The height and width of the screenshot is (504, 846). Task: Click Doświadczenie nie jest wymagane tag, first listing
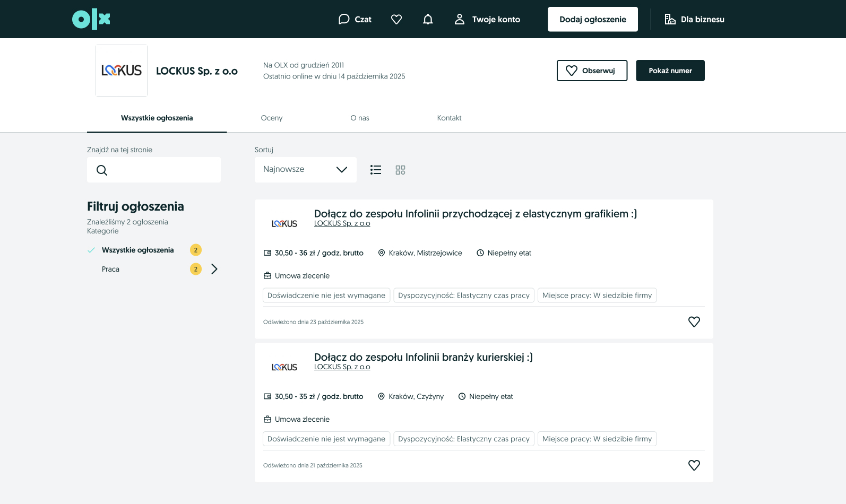(326, 296)
